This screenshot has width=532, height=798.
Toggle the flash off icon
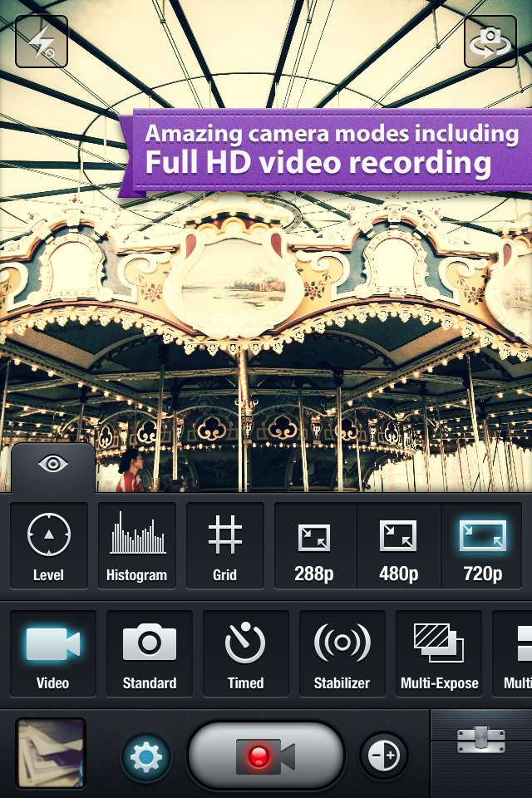(x=42, y=42)
